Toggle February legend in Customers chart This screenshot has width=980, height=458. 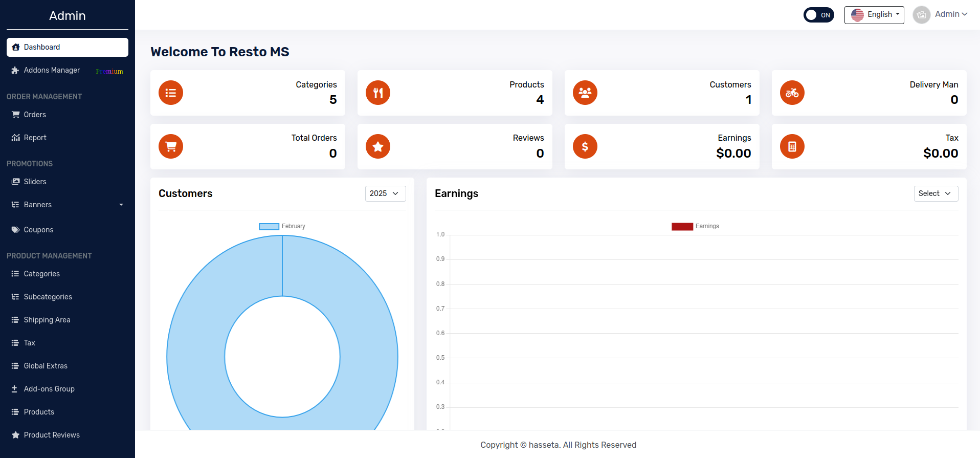(x=282, y=226)
